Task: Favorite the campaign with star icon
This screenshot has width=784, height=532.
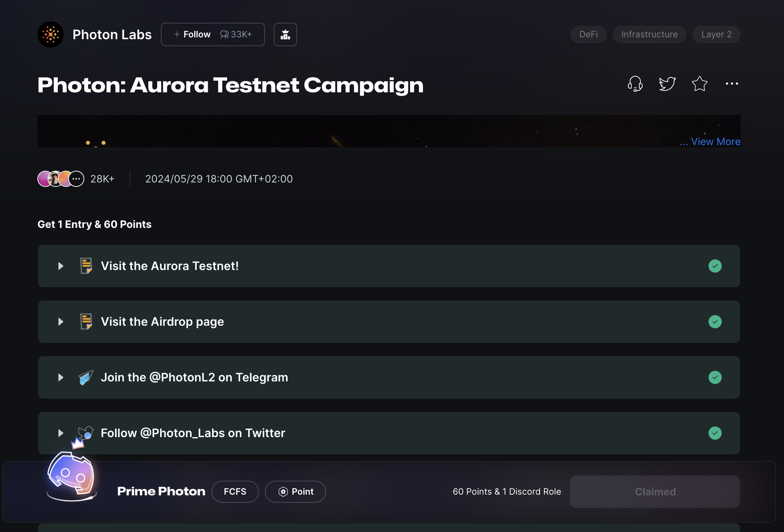Action: pos(699,84)
